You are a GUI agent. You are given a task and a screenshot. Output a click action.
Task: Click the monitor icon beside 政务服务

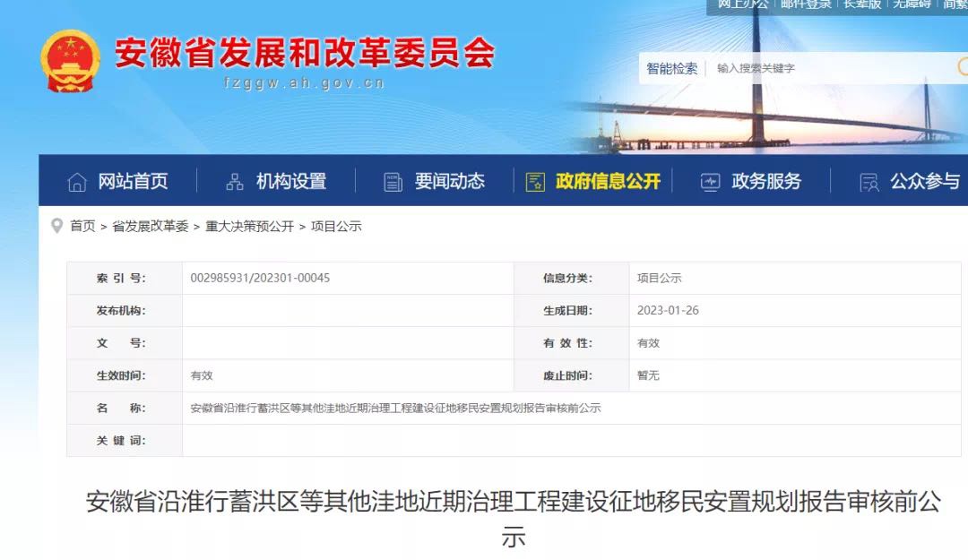[x=710, y=182]
